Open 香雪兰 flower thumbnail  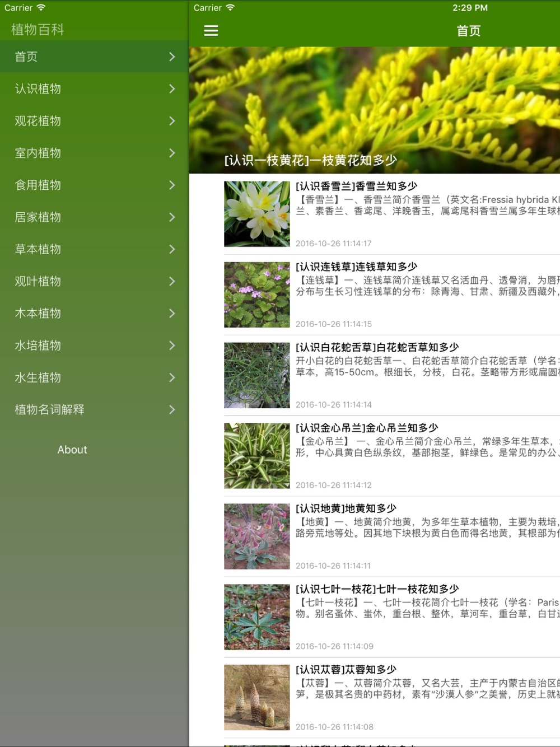(x=257, y=214)
